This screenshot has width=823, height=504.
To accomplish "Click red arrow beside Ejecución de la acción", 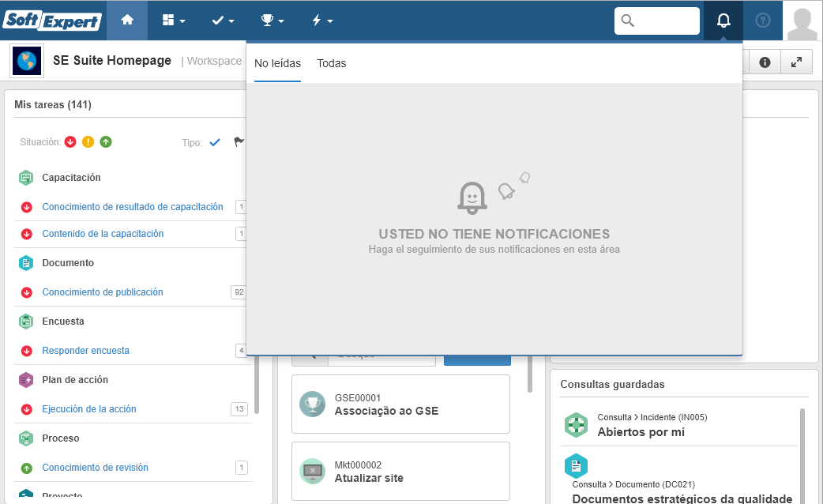I will point(26,409).
